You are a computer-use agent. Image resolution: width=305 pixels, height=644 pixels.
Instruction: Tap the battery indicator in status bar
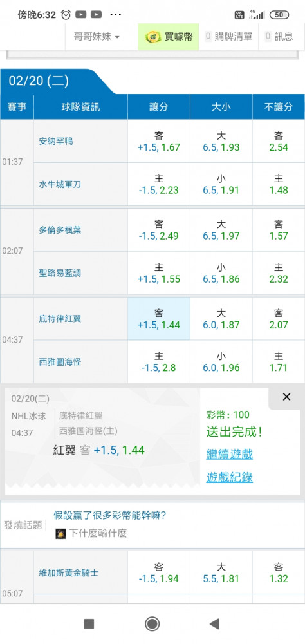pos(279,15)
